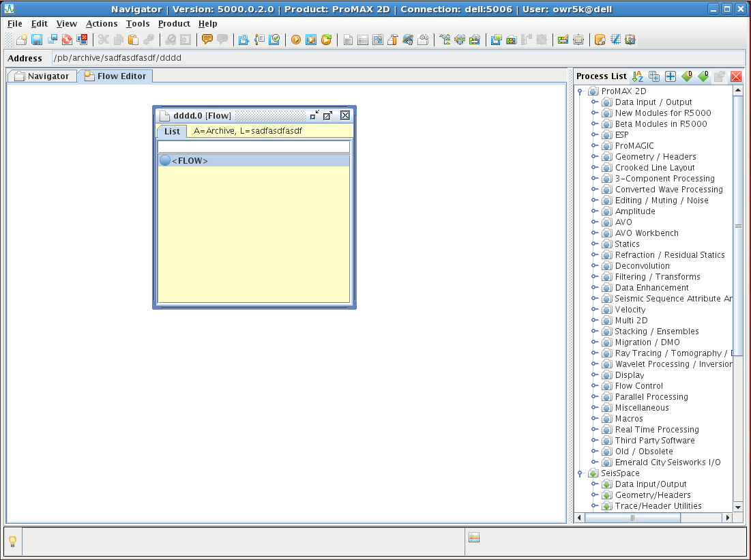
Task: Toggle the blue circle beside <FLOW>
Action: click(x=165, y=160)
